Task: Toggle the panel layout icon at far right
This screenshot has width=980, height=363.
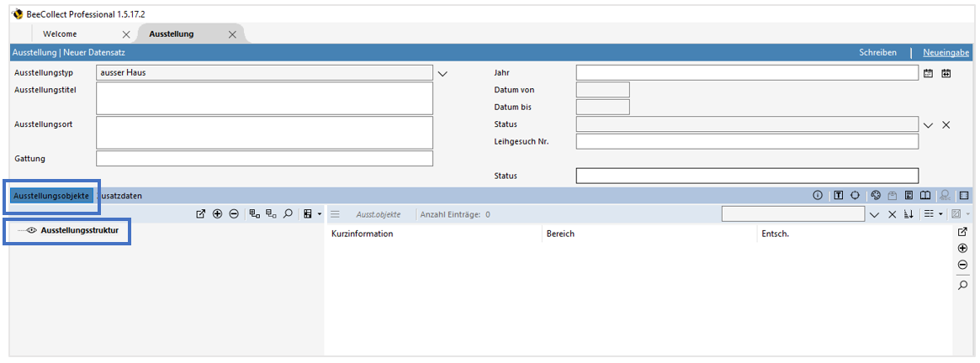Action: [964, 196]
